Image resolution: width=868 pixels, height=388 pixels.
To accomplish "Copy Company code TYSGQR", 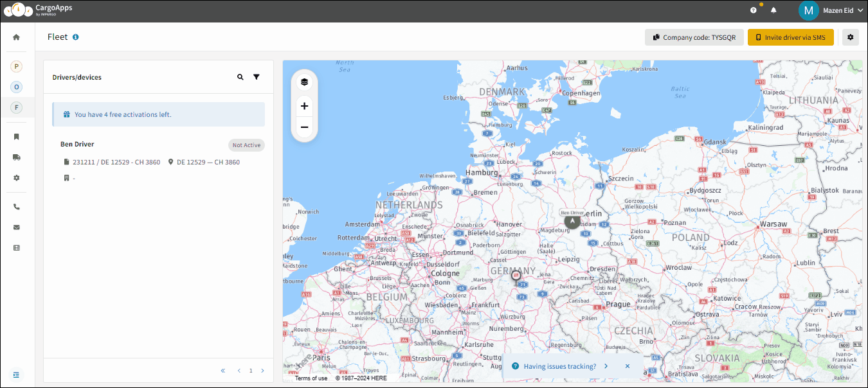I will pyautogui.click(x=694, y=37).
